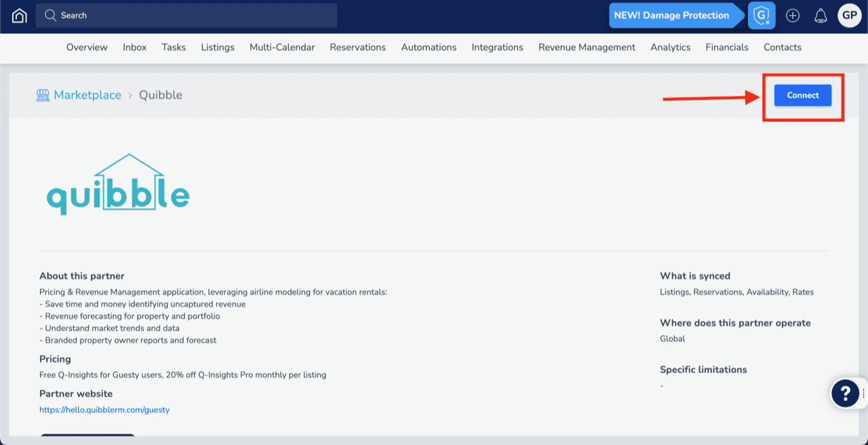This screenshot has height=445, width=868.
Task: Select the Listings, Reservations, Availability, Rates text
Action: tap(736, 292)
